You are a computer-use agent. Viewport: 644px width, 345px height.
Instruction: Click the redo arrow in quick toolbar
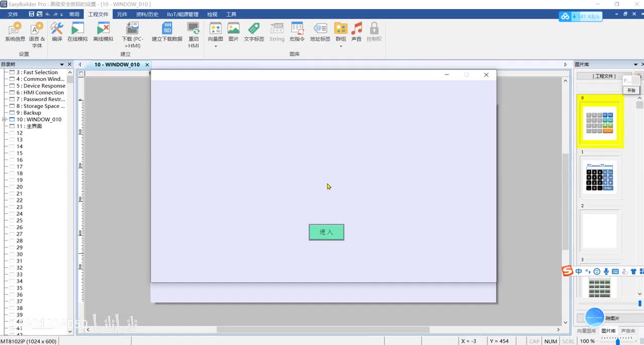coord(55,15)
